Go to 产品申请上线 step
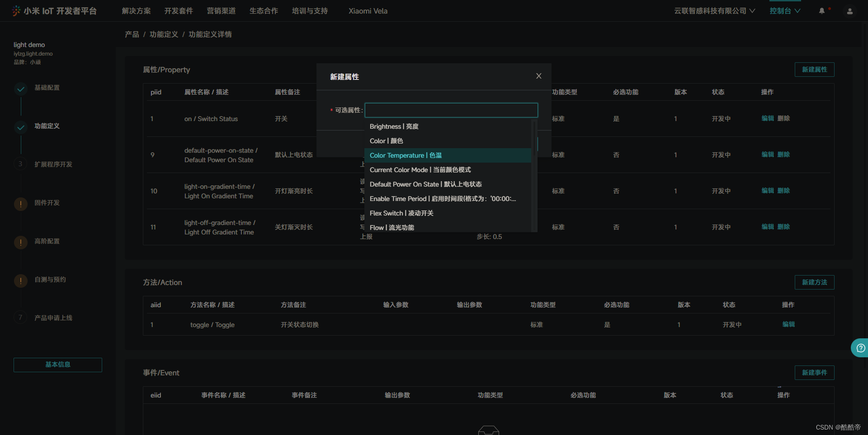The height and width of the screenshot is (435, 868). (x=53, y=318)
